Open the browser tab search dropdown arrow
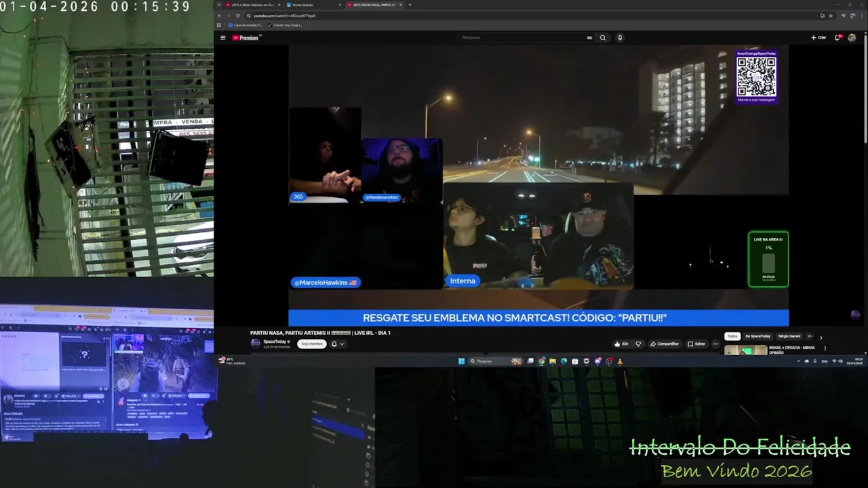The width and height of the screenshot is (868, 488). pyautogui.click(x=218, y=5)
